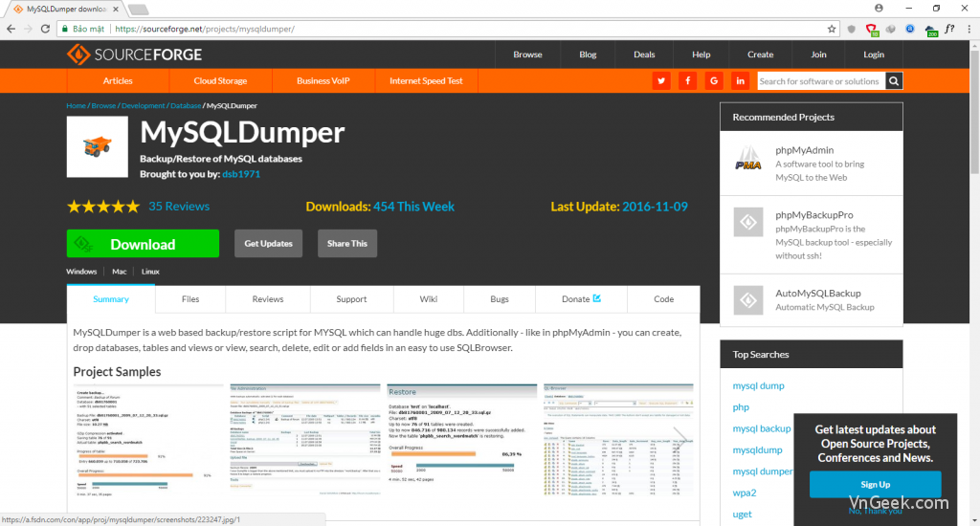Reload the page with refresh icon
The image size is (980, 526).
click(45, 29)
